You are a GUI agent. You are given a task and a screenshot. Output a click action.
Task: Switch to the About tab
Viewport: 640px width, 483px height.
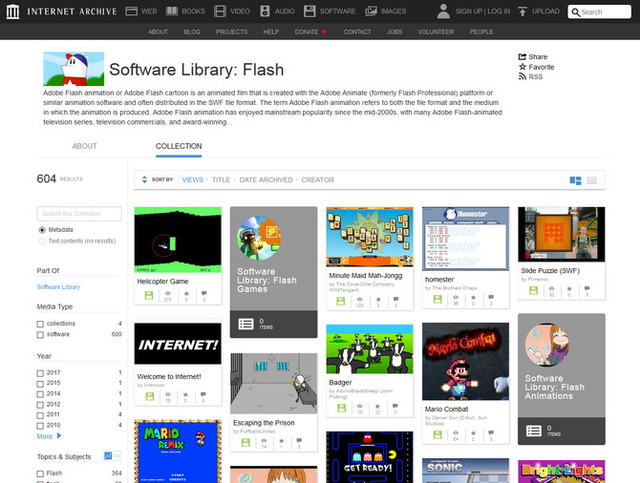(x=85, y=146)
